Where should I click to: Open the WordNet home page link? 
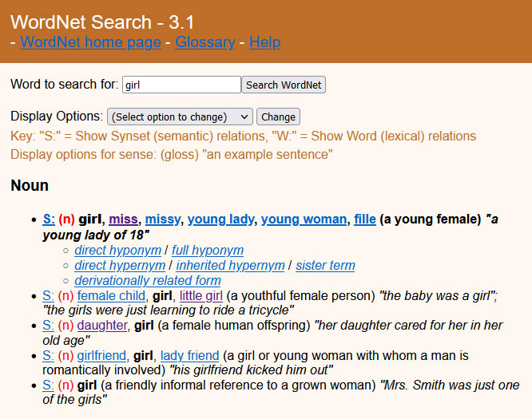coord(90,42)
